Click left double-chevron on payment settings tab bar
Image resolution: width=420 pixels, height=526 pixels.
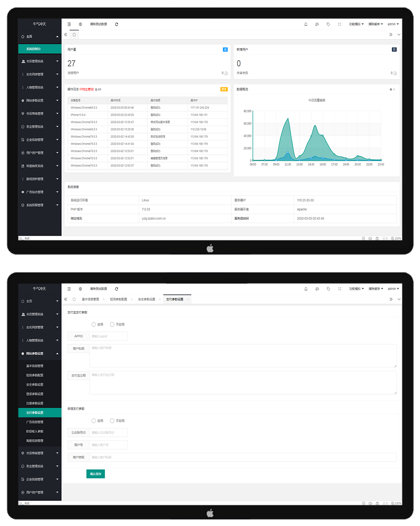click(x=66, y=299)
